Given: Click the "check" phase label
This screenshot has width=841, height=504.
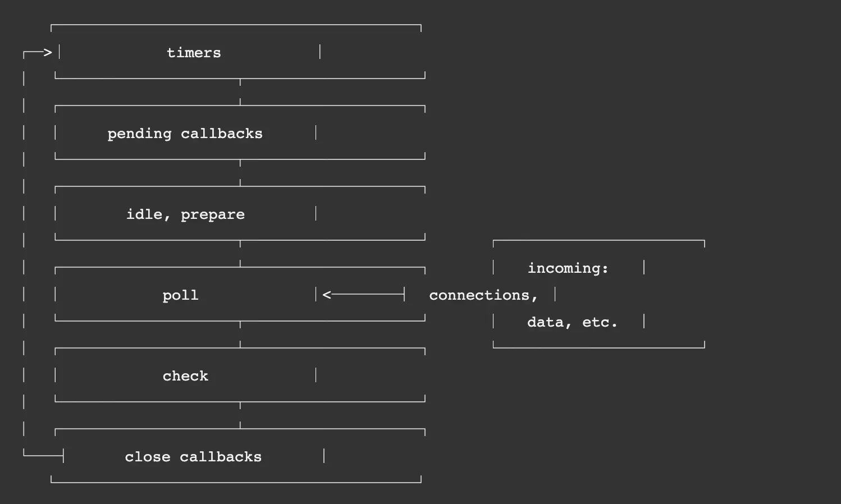Looking at the screenshot, I should pyautogui.click(x=185, y=376).
